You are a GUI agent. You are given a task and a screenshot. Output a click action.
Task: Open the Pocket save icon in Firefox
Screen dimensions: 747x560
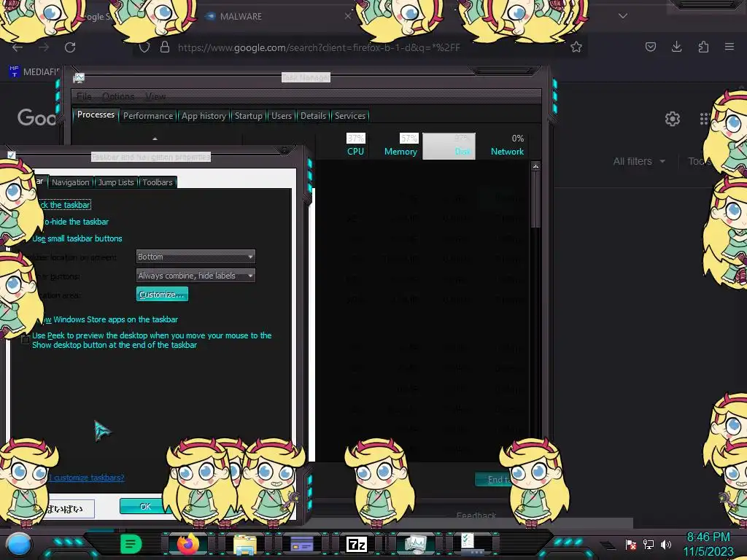tap(650, 47)
